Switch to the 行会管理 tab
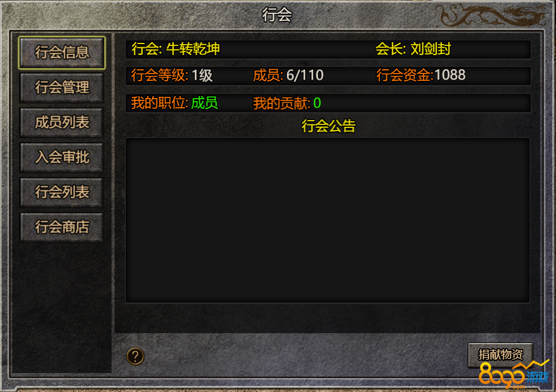This screenshot has width=556, height=392. tap(62, 88)
